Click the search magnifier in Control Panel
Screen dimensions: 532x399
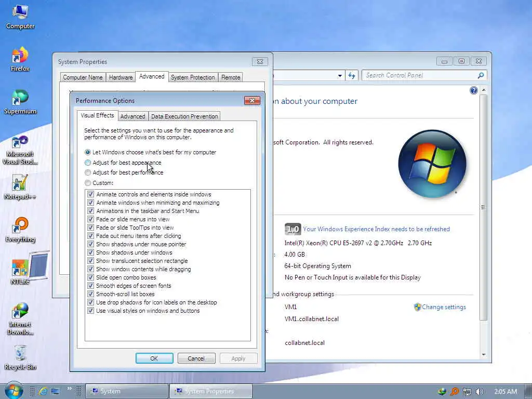pos(481,75)
